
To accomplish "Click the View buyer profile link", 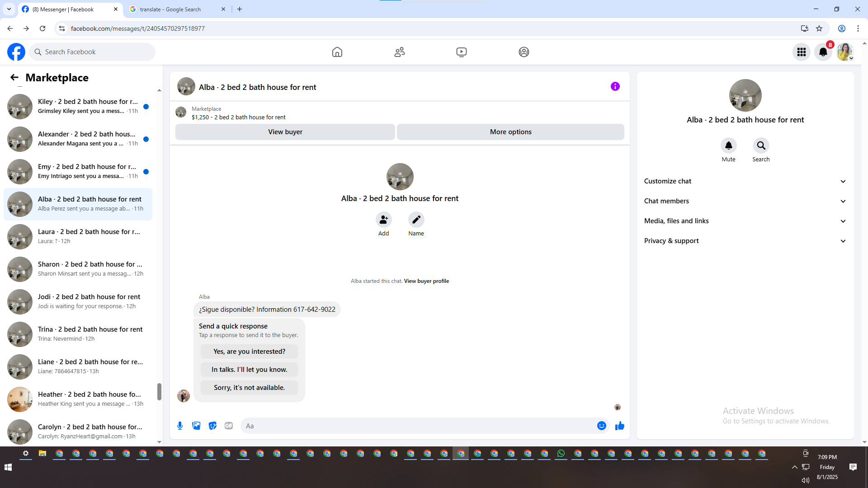I will 426,281.
